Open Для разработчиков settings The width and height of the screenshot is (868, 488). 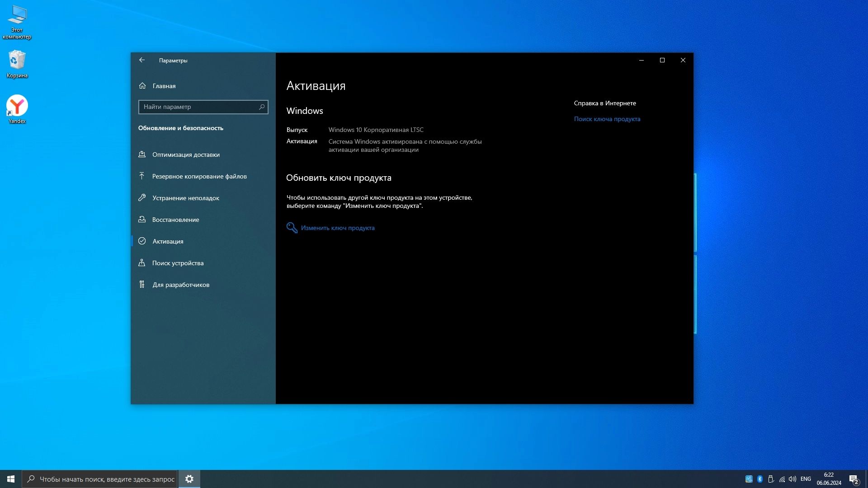[x=181, y=285]
